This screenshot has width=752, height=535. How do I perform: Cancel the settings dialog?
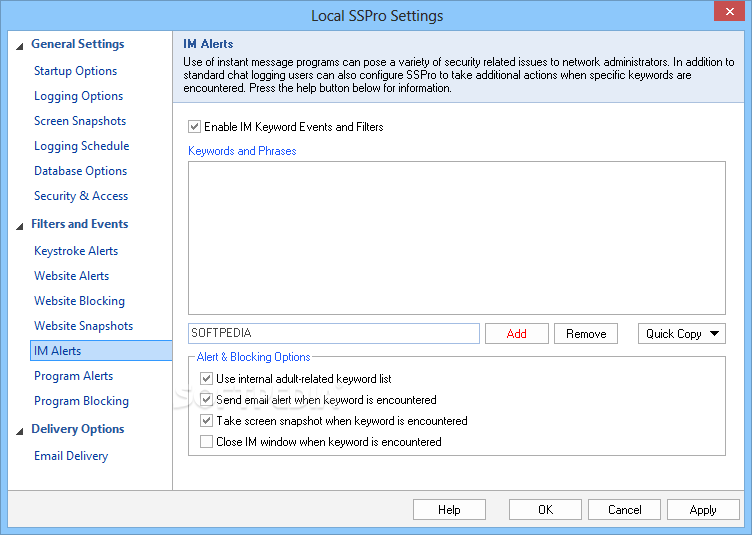(624, 510)
